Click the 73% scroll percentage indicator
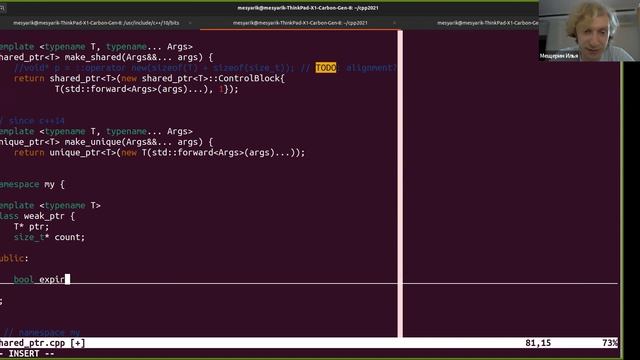640x360 pixels. 610,343
